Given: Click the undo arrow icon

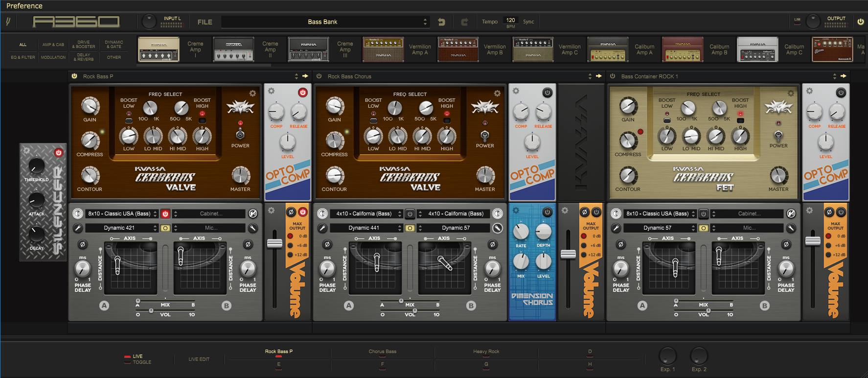Looking at the screenshot, I should click(x=441, y=22).
